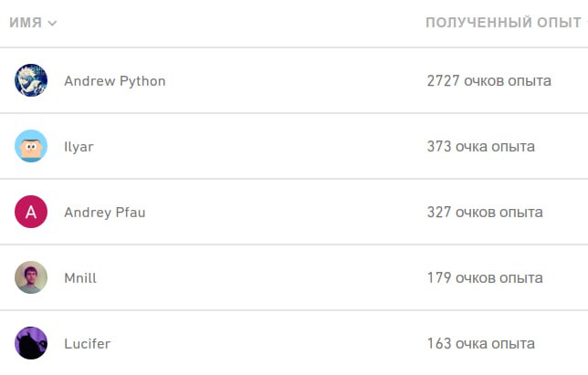Expand the sort chevron next to Имя
Viewport: 588px width, 375px height.
pyautogui.click(x=52, y=23)
